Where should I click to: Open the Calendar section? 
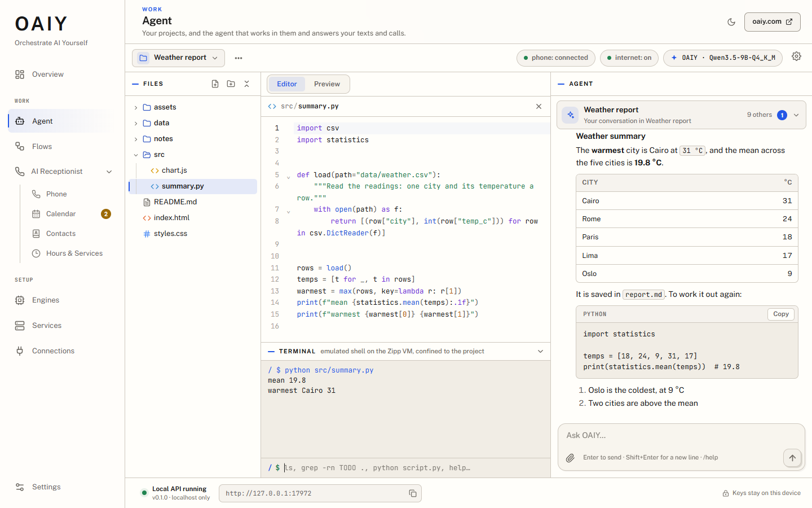point(70,214)
